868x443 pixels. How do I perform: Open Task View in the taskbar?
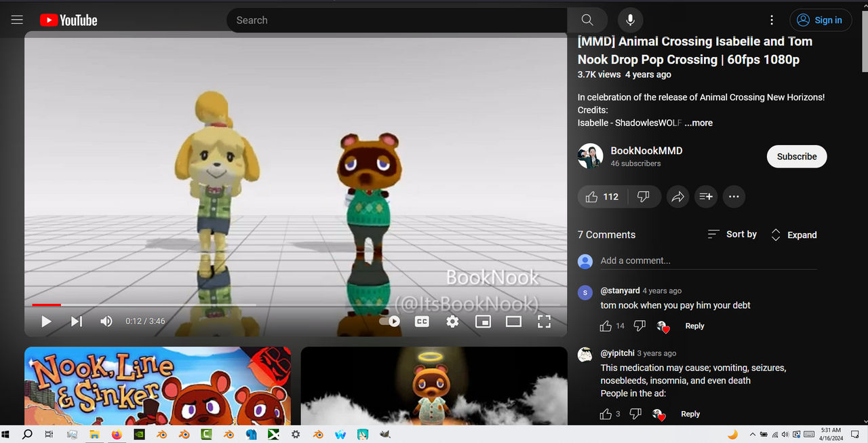coord(49,434)
